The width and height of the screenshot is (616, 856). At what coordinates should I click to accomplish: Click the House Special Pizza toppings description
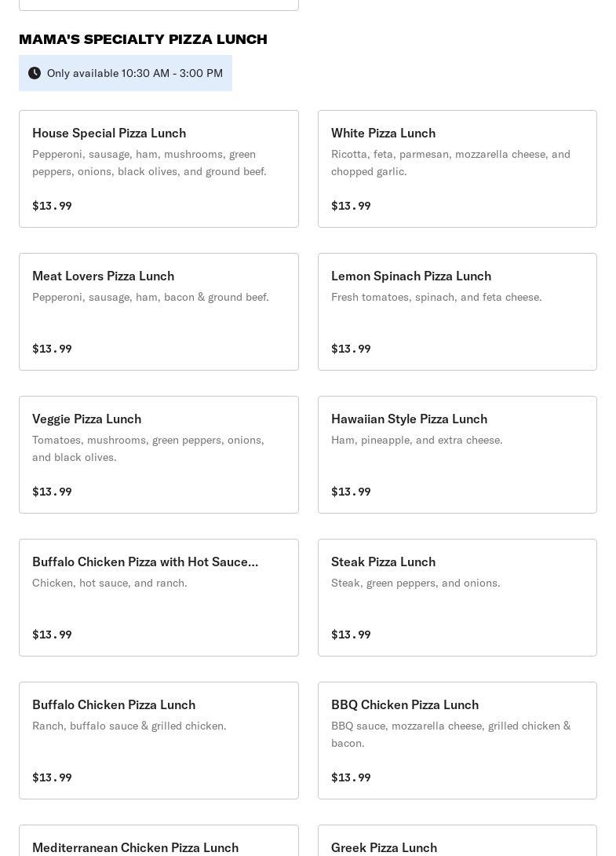tap(149, 163)
